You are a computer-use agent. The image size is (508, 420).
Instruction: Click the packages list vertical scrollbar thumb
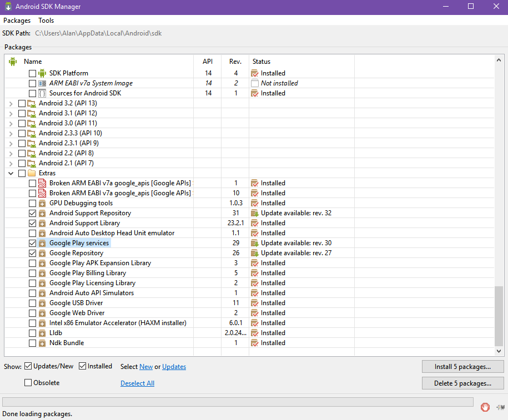499,316
